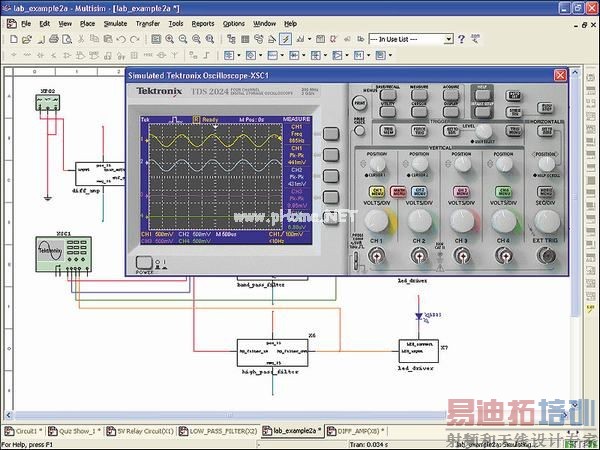Toggle the CH2 MENU channel button
The height and width of the screenshot is (450, 600).
click(x=418, y=191)
